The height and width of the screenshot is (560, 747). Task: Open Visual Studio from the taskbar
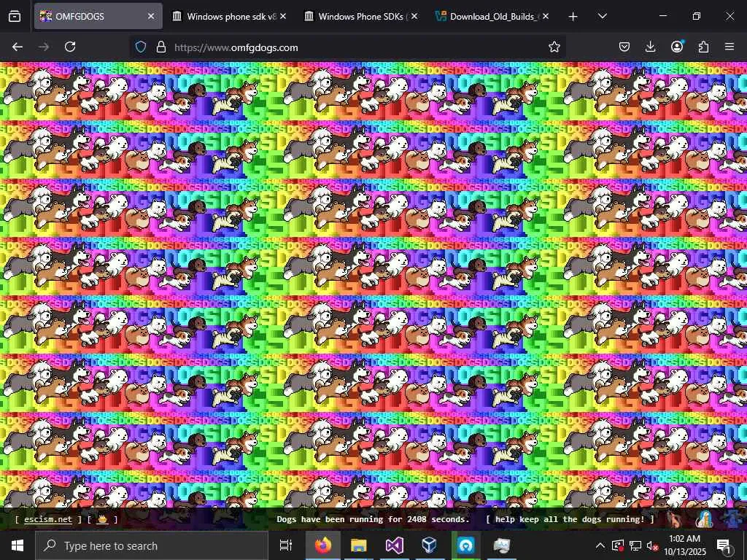[x=394, y=545]
